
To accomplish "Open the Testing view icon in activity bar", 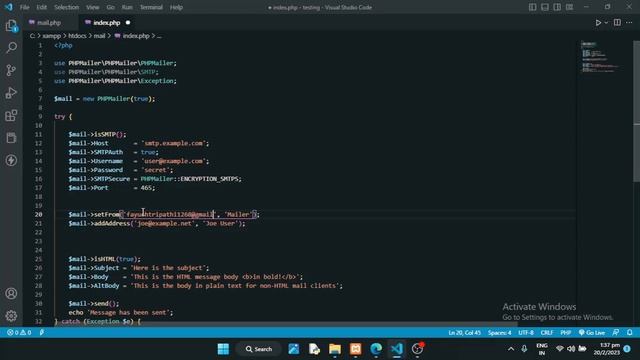I will pyautogui.click(x=11, y=138).
